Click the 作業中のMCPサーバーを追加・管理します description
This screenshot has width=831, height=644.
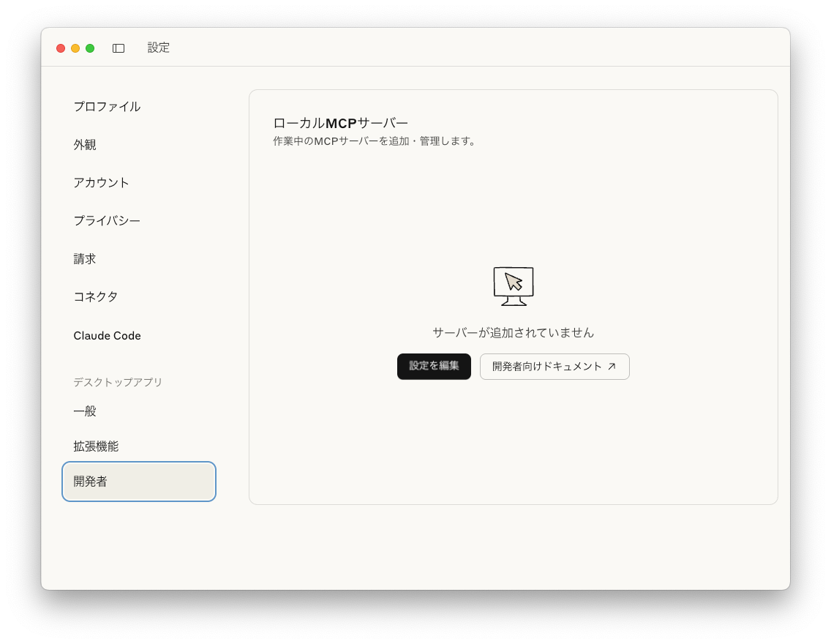(x=374, y=141)
